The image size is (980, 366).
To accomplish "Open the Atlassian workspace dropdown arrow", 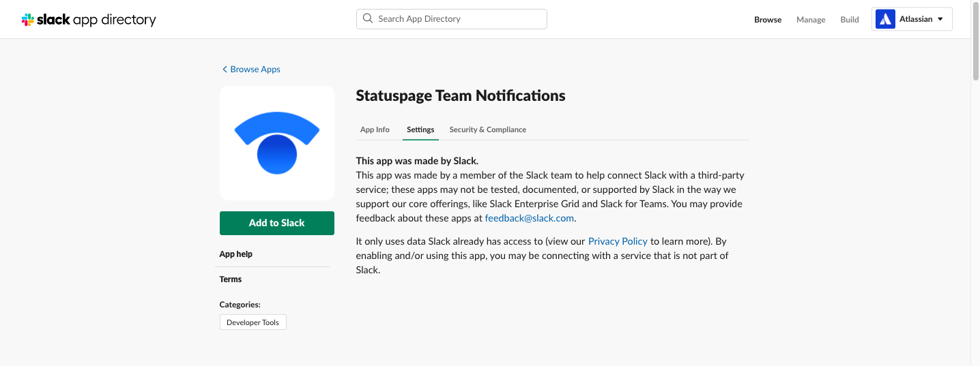I will coord(940,19).
